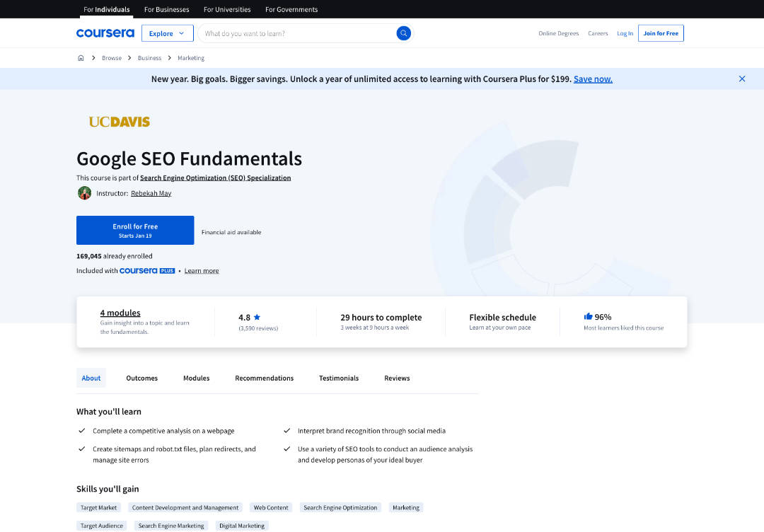Click the search input field

[297, 33]
